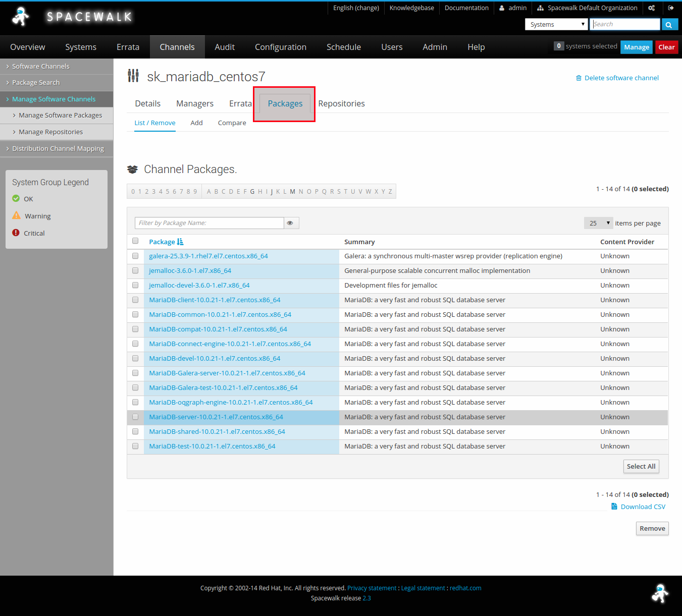Click the sign out arrow icon
Screen dimensions: 682x616
click(x=671, y=8)
